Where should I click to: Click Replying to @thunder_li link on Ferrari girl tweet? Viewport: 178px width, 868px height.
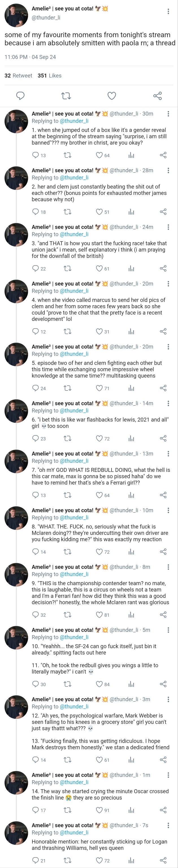[74, 461]
